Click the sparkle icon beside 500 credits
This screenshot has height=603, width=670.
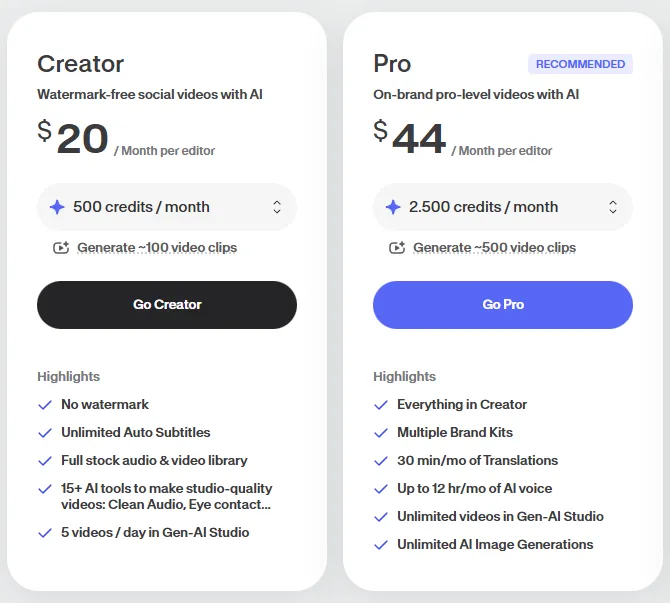coord(57,207)
